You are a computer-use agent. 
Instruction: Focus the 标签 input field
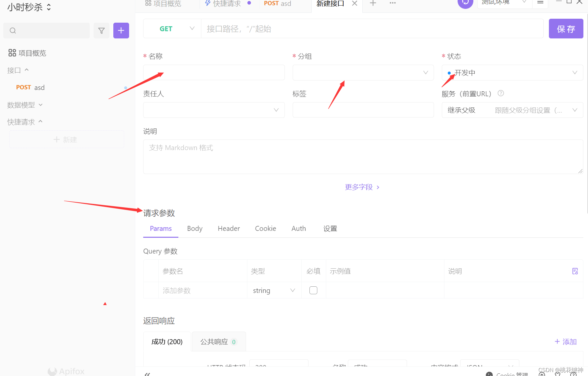(363, 110)
